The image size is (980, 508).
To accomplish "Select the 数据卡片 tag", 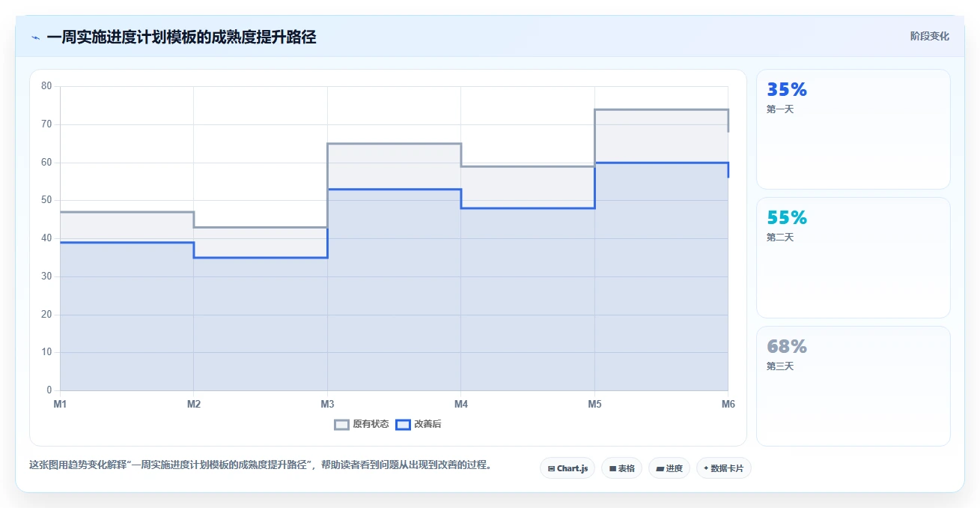I will pos(723,468).
